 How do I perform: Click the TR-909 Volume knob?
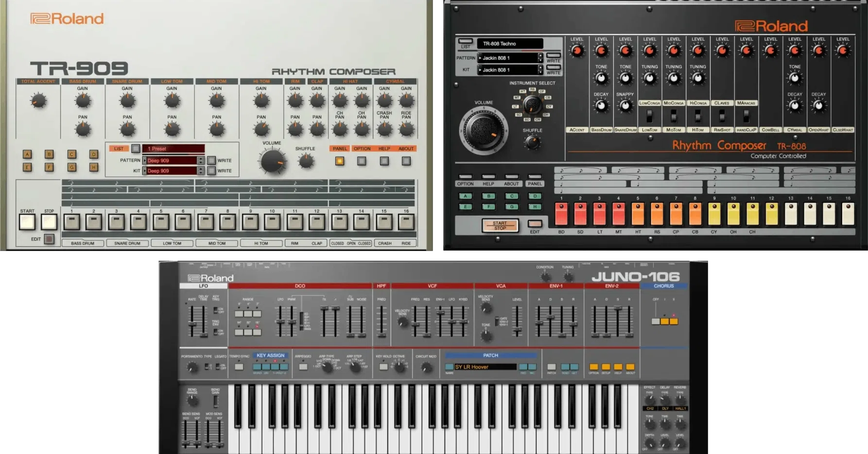272,162
